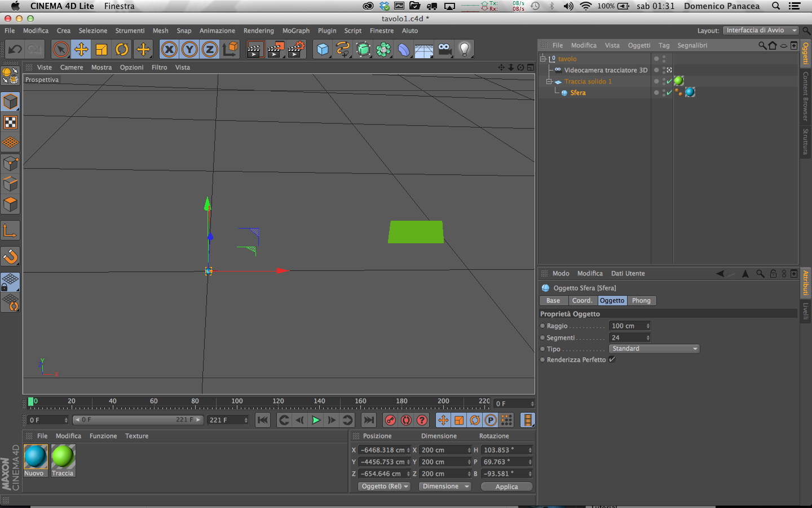Switch to the Coord. tab

coord(582,301)
